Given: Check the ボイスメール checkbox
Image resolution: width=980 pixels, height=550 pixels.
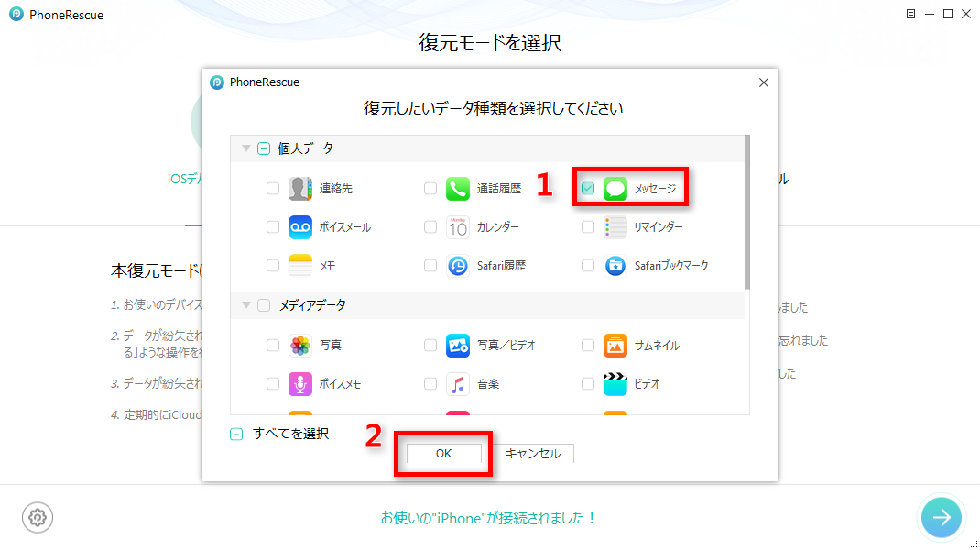Looking at the screenshot, I should 273,227.
